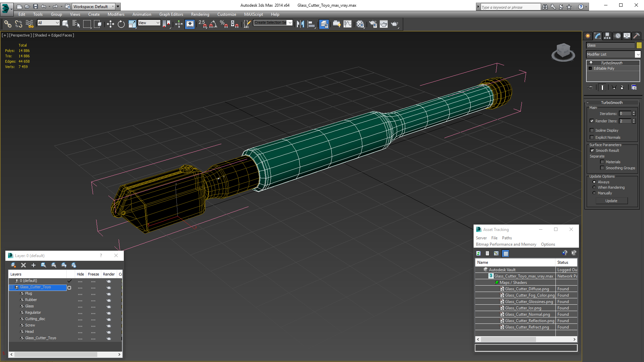Activate the Select and Rotate tool
This screenshot has width=644, height=362.
click(121, 24)
